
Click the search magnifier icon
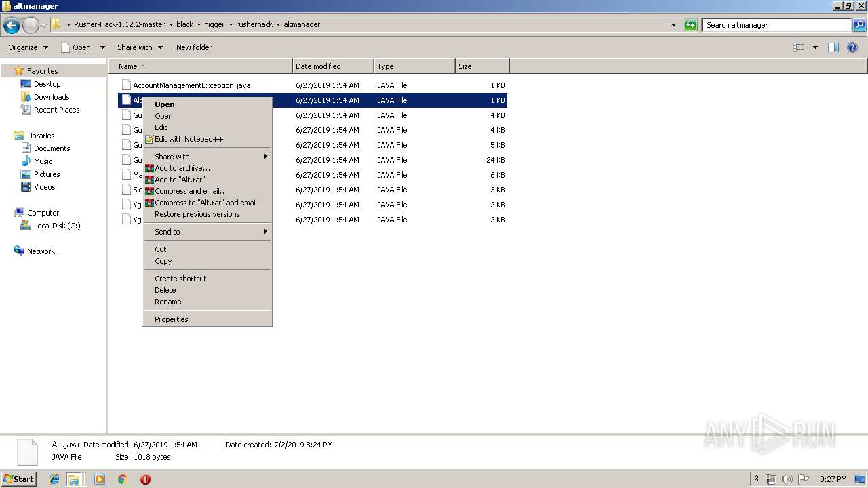(859, 25)
